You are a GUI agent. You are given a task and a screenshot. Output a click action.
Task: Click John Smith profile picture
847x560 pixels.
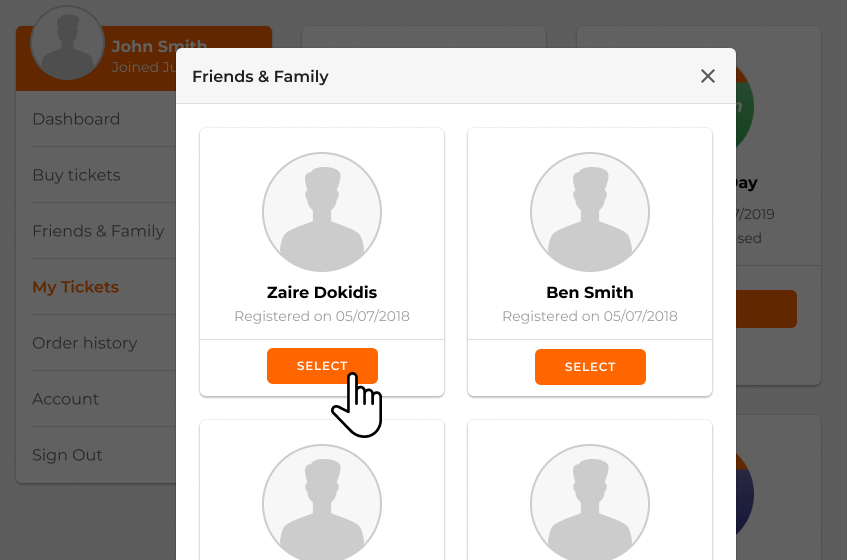tap(67, 43)
